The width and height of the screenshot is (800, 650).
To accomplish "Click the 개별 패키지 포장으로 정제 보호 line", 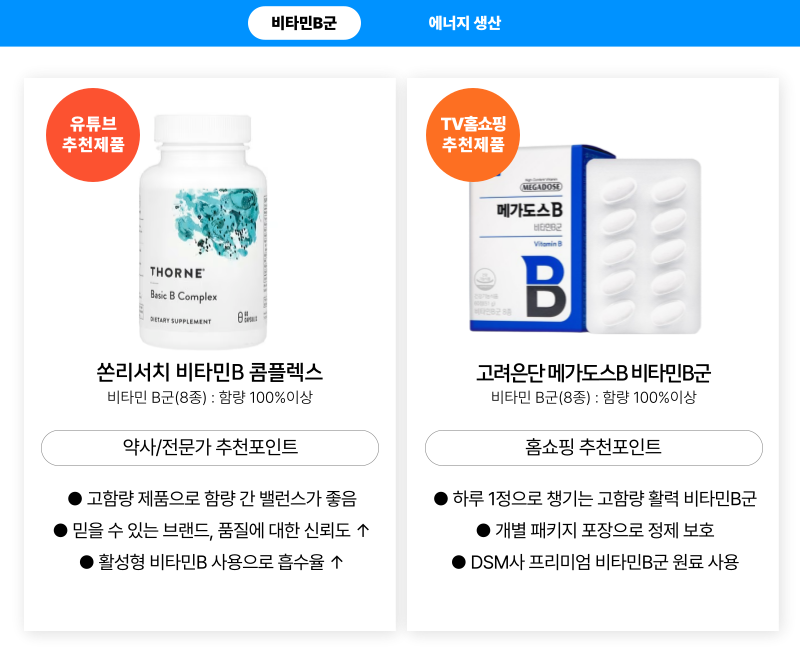I will pyautogui.click(x=595, y=530).
